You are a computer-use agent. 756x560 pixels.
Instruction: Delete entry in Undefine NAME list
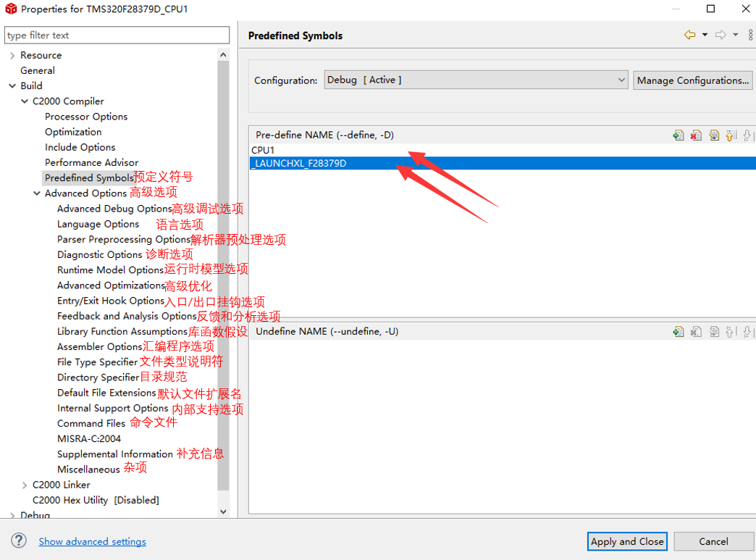tap(696, 332)
